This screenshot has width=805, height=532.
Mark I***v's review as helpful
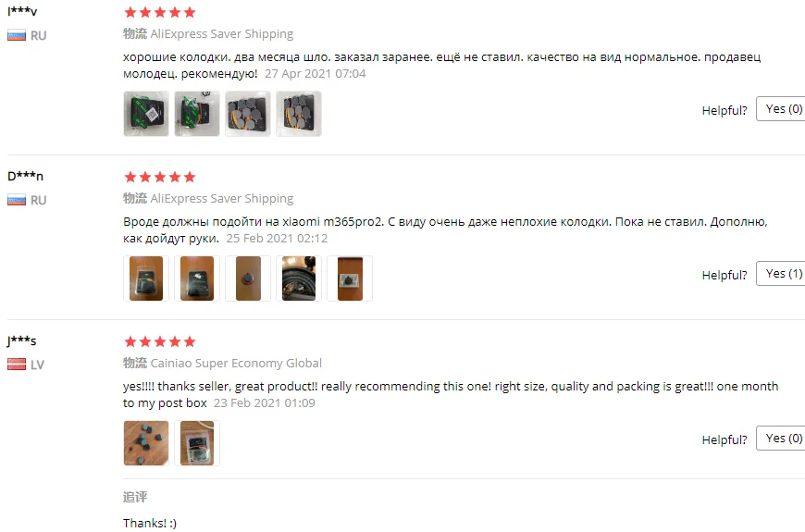tap(780, 109)
